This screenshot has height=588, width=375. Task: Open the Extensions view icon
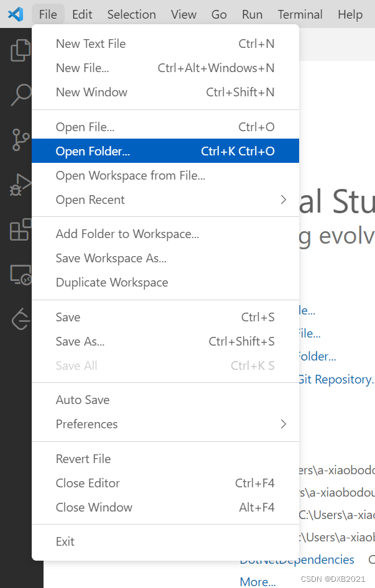(21, 229)
